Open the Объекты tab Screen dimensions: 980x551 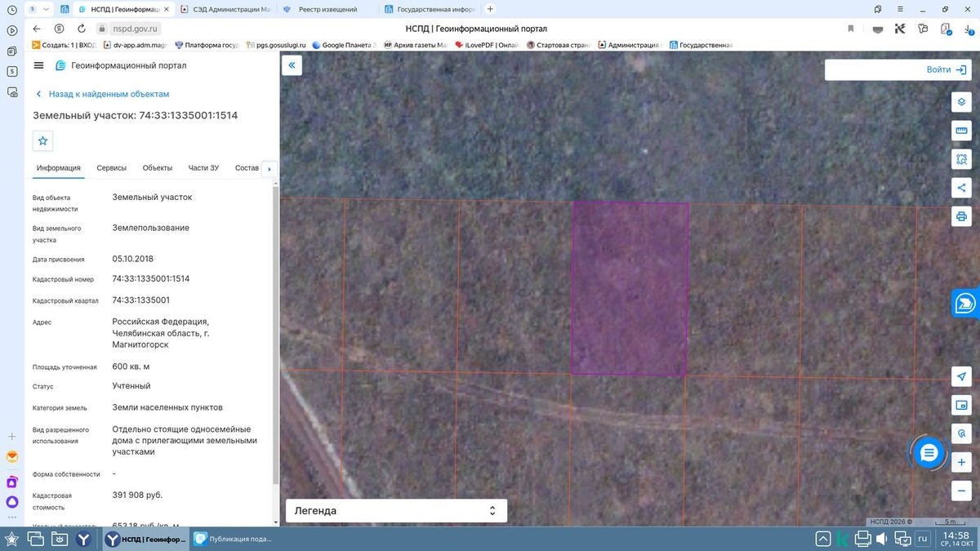point(158,168)
